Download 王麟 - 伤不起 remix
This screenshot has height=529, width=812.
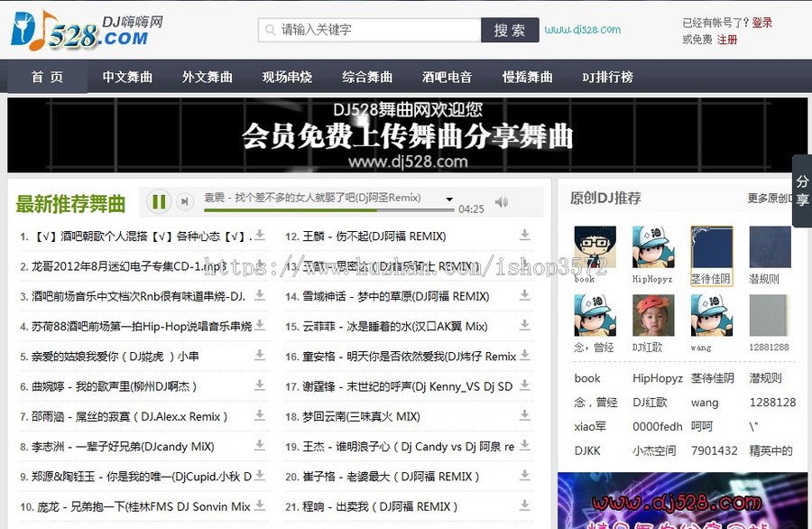525,233
